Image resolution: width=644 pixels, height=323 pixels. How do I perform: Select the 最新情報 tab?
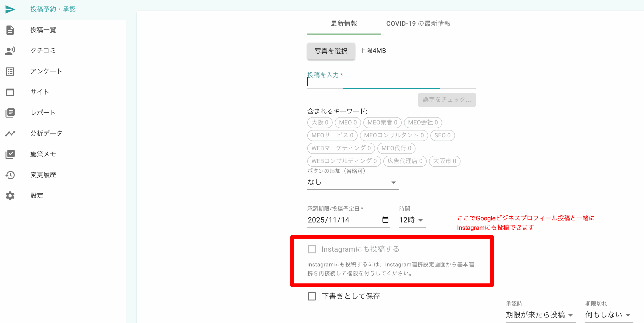pos(344,24)
